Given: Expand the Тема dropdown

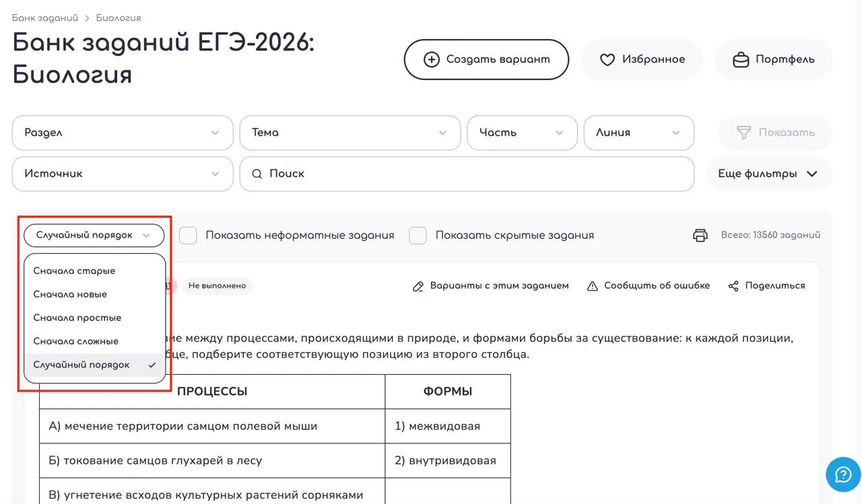Looking at the screenshot, I should (350, 133).
